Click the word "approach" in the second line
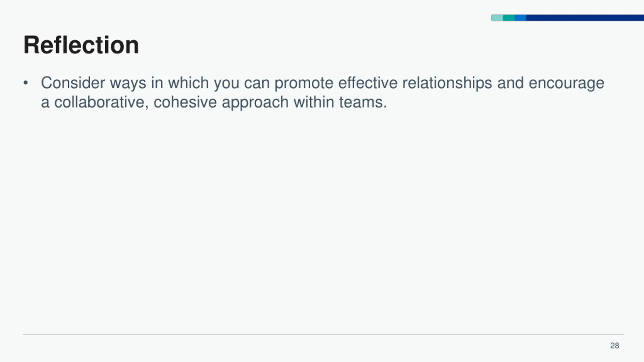This screenshot has height=362, width=644. click(x=255, y=103)
